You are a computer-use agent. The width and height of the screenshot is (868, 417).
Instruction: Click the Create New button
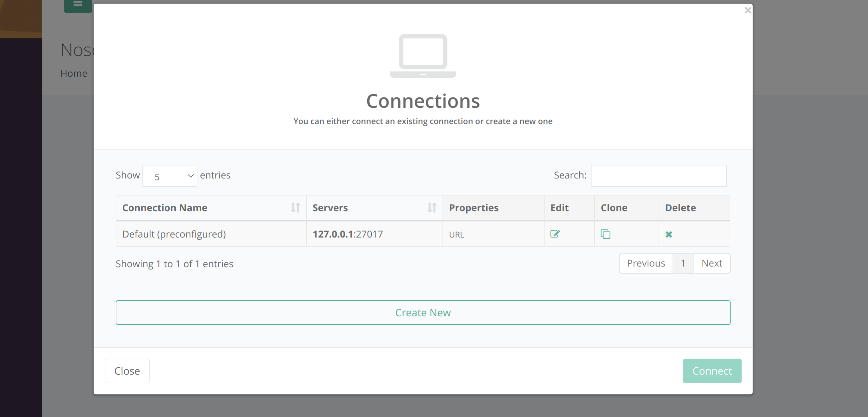423,312
